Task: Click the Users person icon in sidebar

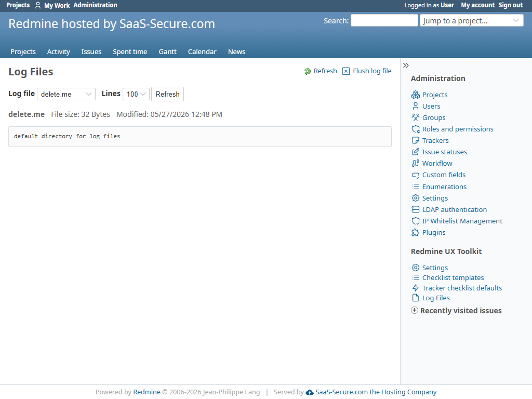Action: tap(415, 106)
